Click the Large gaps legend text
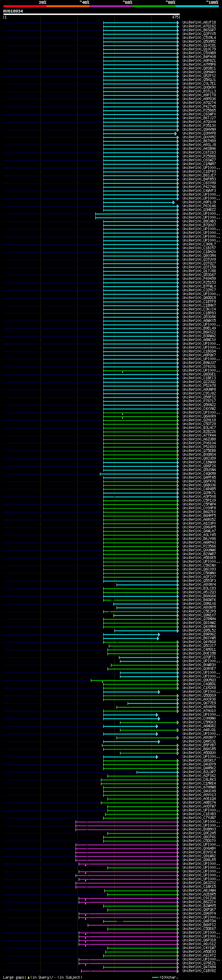This screenshot has width=222, height=980. (43, 977)
